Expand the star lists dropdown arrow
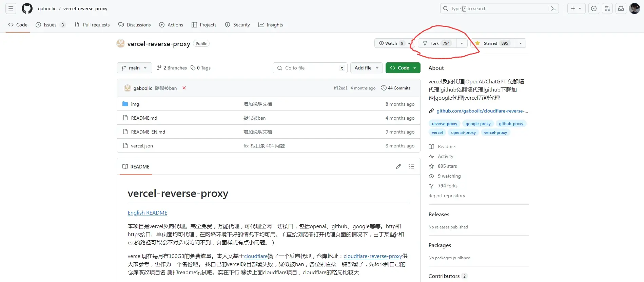 coord(521,43)
